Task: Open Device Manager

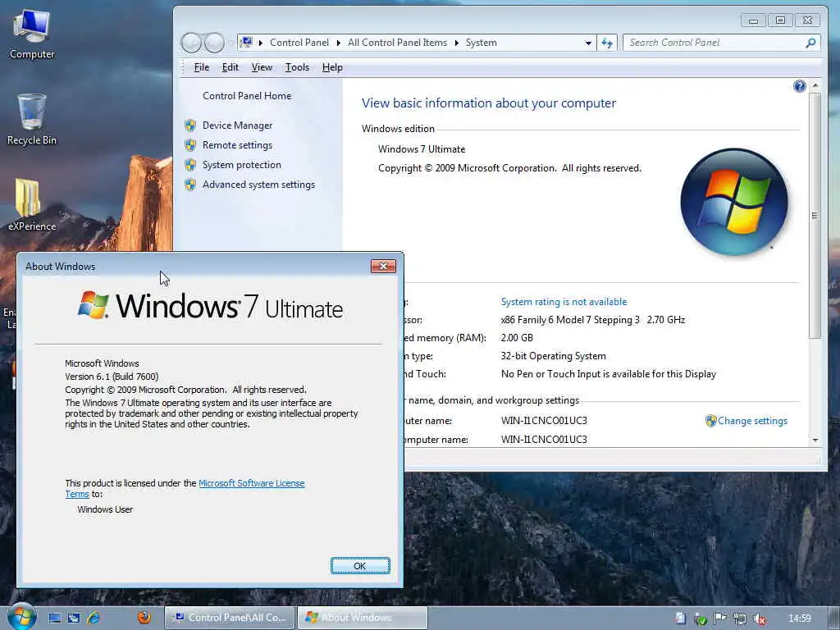Action: pyautogui.click(x=237, y=126)
